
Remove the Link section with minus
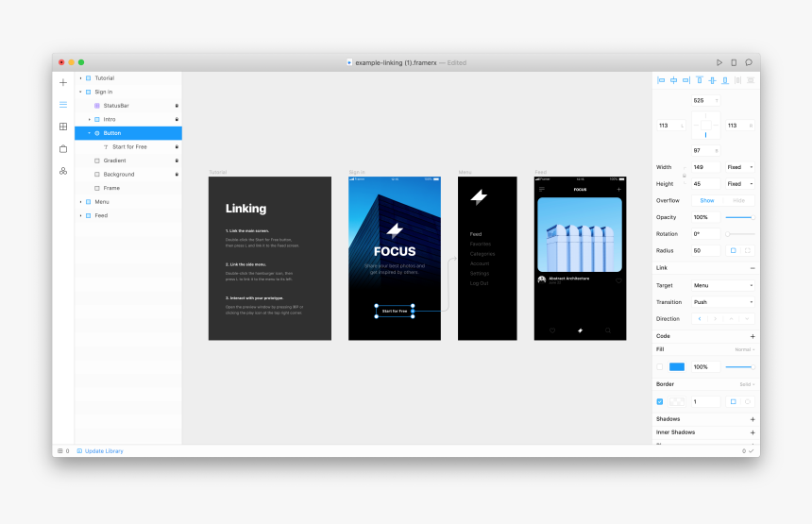tap(753, 268)
